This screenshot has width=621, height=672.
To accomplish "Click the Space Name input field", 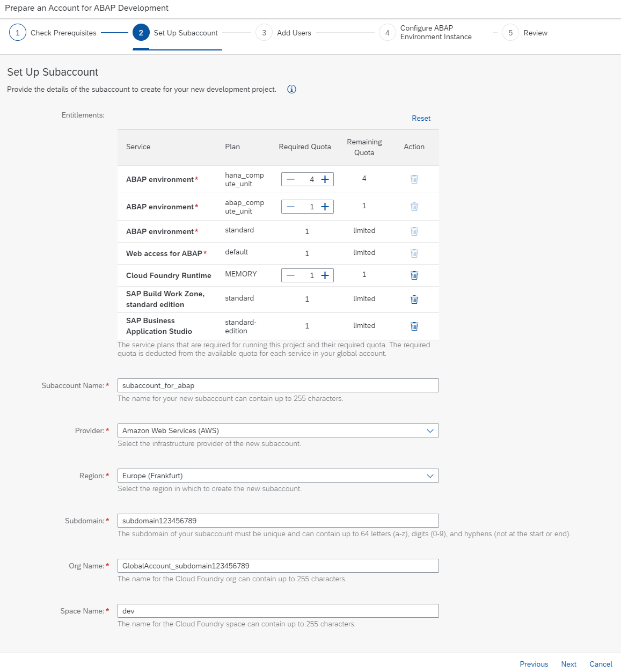I will (x=278, y=611).
